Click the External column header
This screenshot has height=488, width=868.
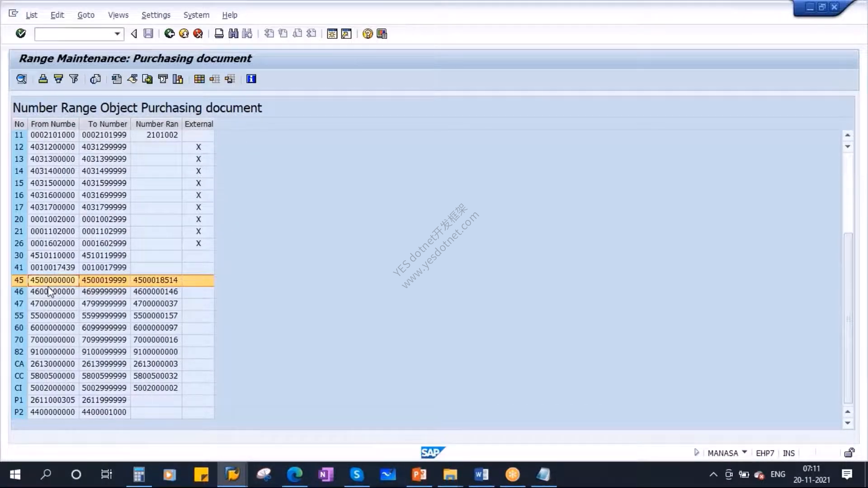pyautogui.click(x=198, y=124)
